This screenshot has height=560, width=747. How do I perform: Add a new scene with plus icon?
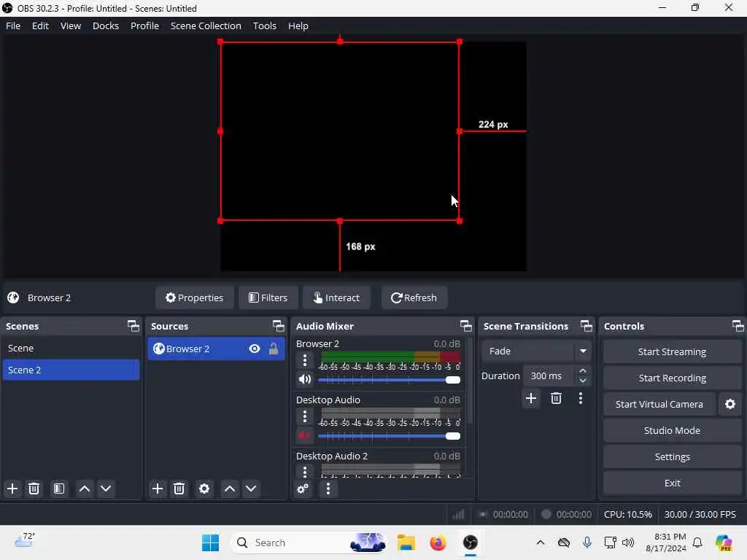click(x=12, y=489)
